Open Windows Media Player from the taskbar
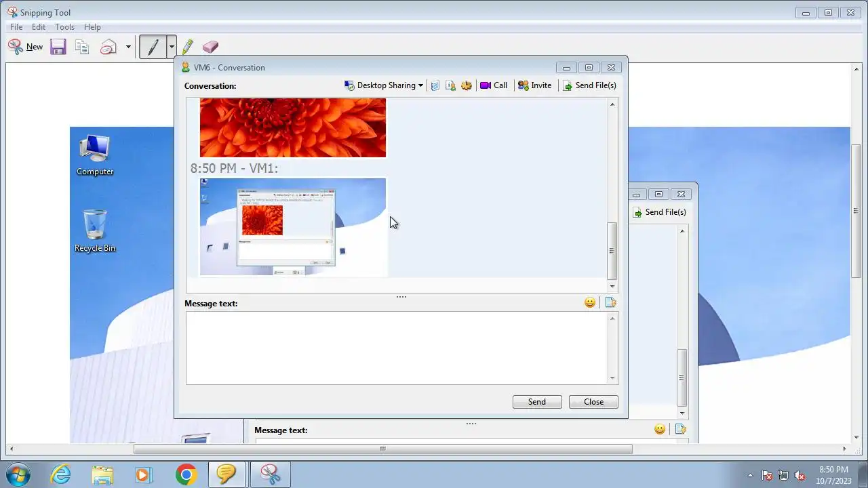This screenshot has height=488, width=868. (x=143, y=474)
